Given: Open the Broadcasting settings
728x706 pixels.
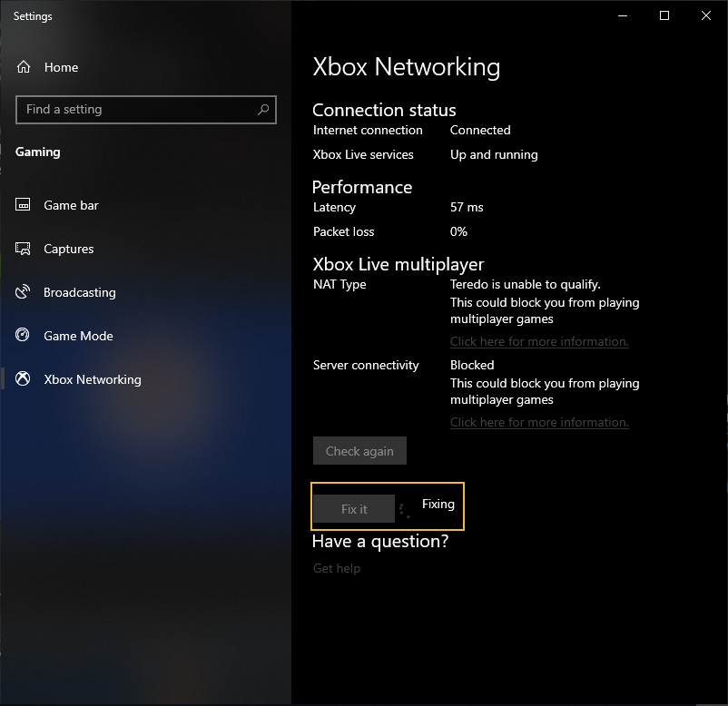Looking at the screenshot, I should point(146,292).
